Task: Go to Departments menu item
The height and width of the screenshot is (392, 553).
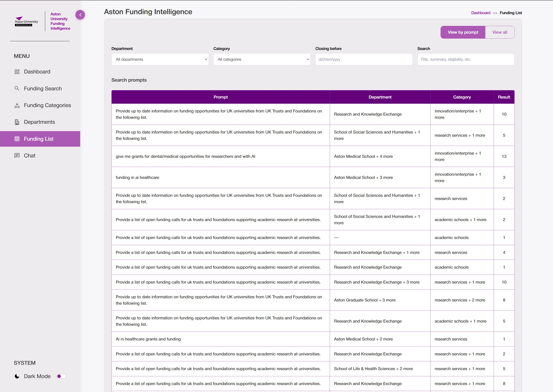Action: [39, 122]
